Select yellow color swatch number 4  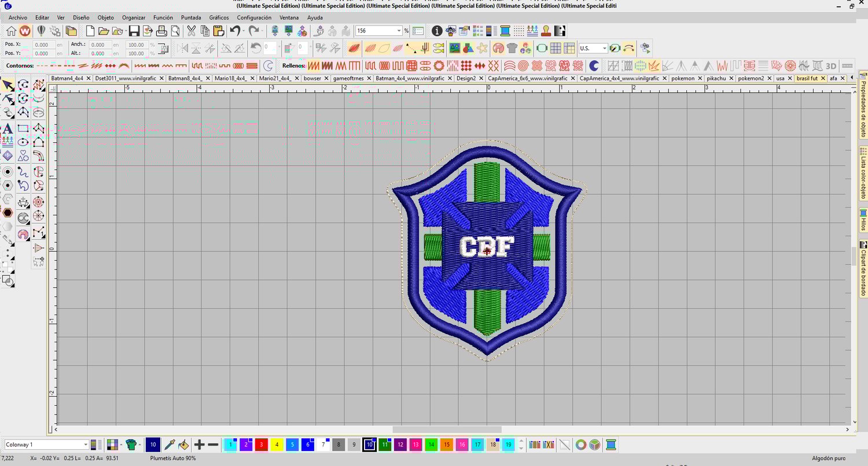coord(277,445)
